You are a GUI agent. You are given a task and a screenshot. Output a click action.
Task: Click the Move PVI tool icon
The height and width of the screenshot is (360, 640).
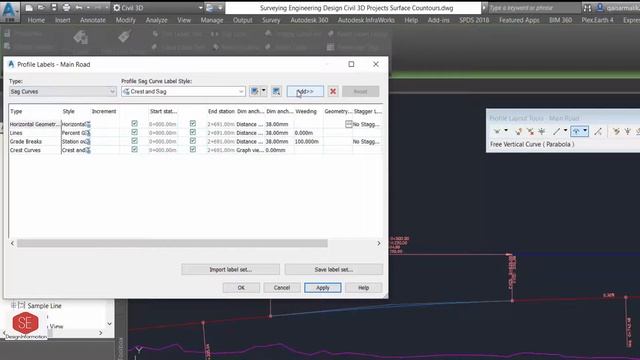542,131
